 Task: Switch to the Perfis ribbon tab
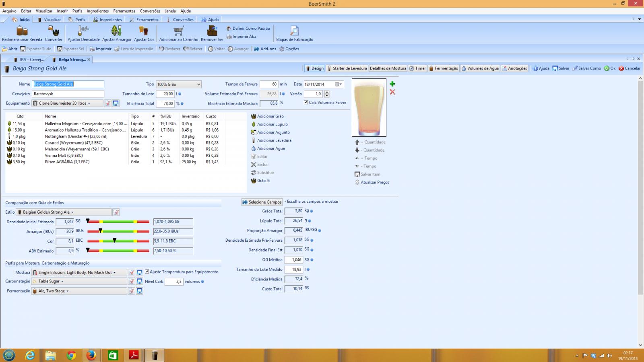point(77,20)
